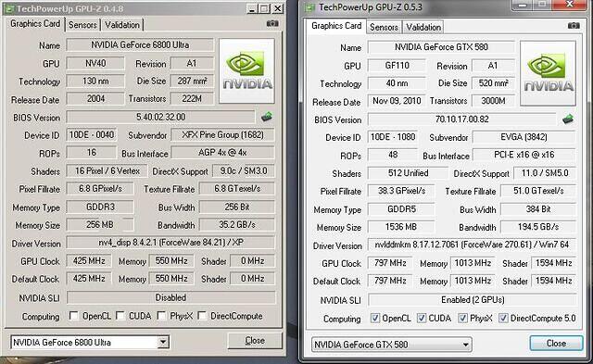Toggle the OpenCL checkbox in GPU-Z 0.5.3

(x=374, y=319)
